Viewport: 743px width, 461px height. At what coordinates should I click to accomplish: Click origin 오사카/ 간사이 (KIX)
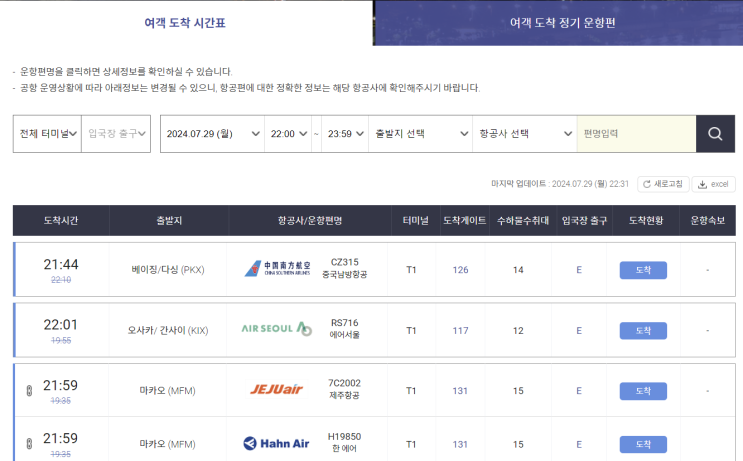coord(168,331)
